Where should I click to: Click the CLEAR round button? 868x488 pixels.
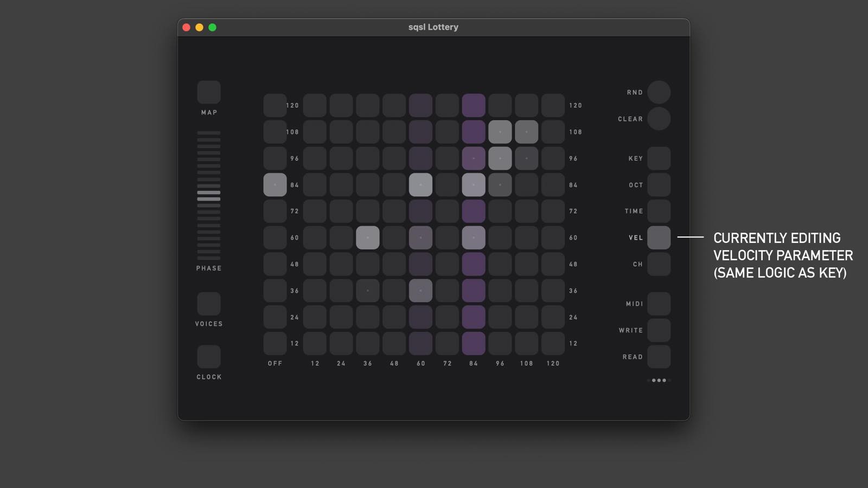click(x=659, y=119)
